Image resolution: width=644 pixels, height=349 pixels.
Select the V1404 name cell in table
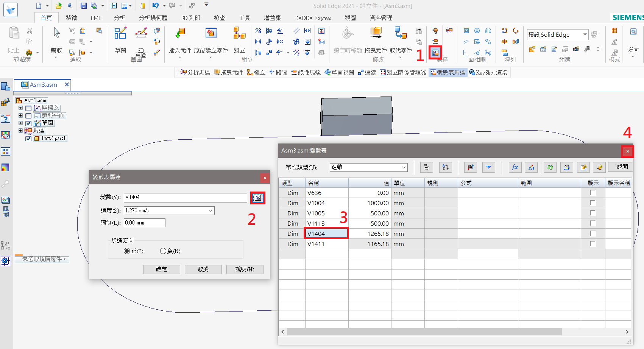[326, 234]
